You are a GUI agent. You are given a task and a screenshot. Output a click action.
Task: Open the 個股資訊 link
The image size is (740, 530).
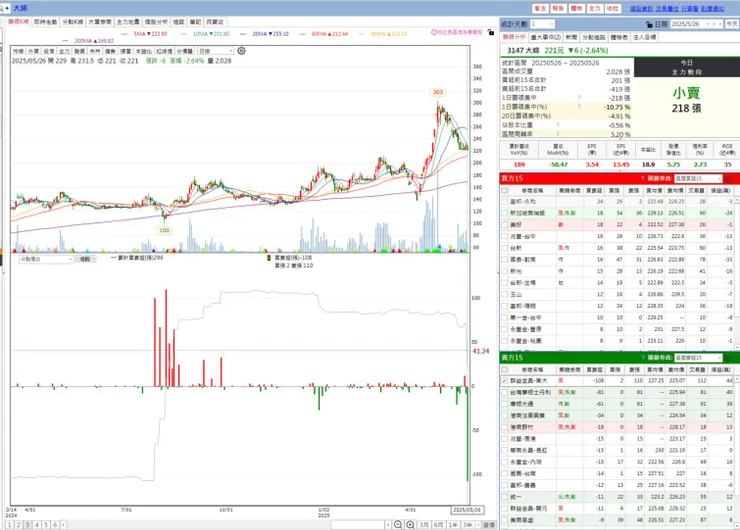click(x=641, y=8)
